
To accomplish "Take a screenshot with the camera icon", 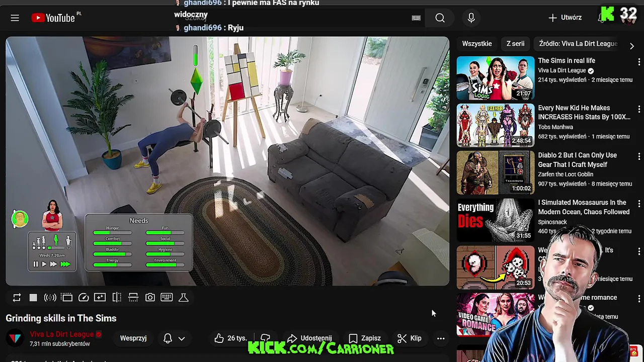I will [x=150, y=298].
